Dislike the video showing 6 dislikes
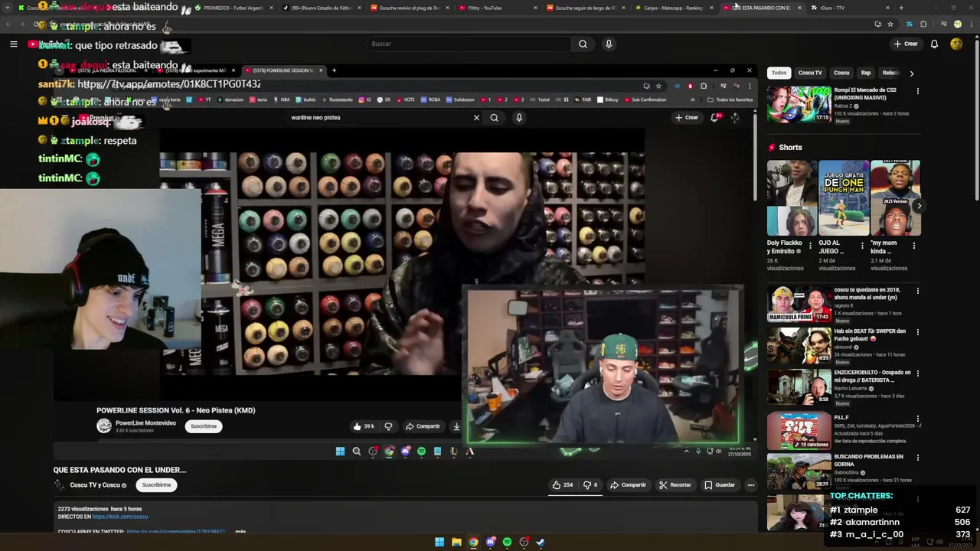 click(x=590, y=484)
